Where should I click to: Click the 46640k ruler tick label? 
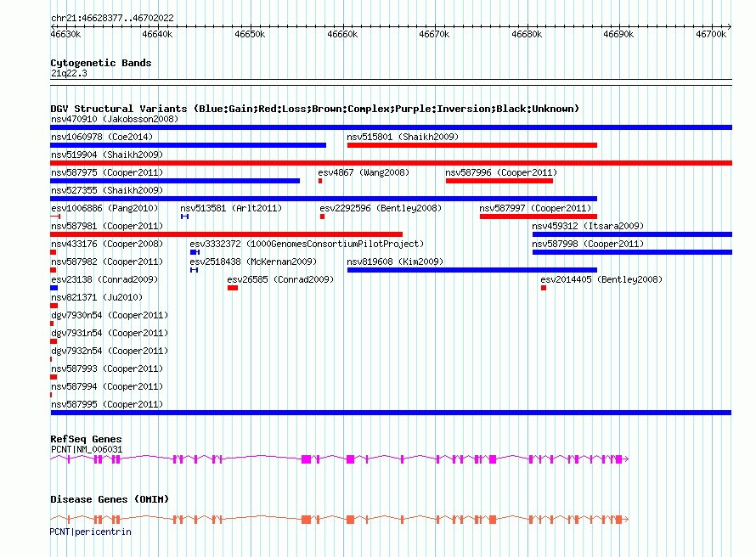[x=157, y=34]
